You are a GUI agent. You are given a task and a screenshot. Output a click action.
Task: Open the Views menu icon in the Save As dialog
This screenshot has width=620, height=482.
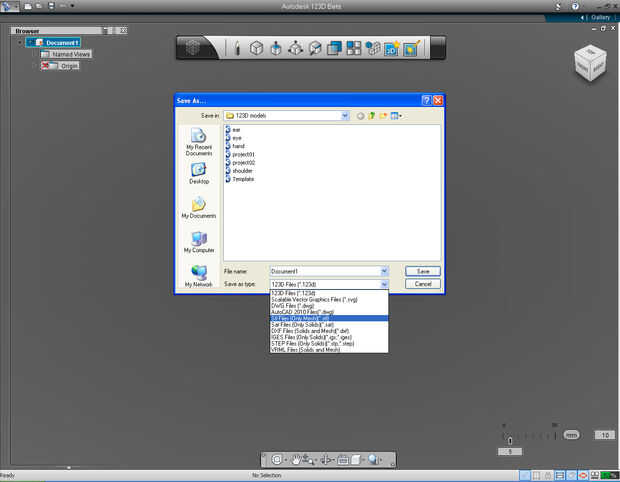click(396, 116)
